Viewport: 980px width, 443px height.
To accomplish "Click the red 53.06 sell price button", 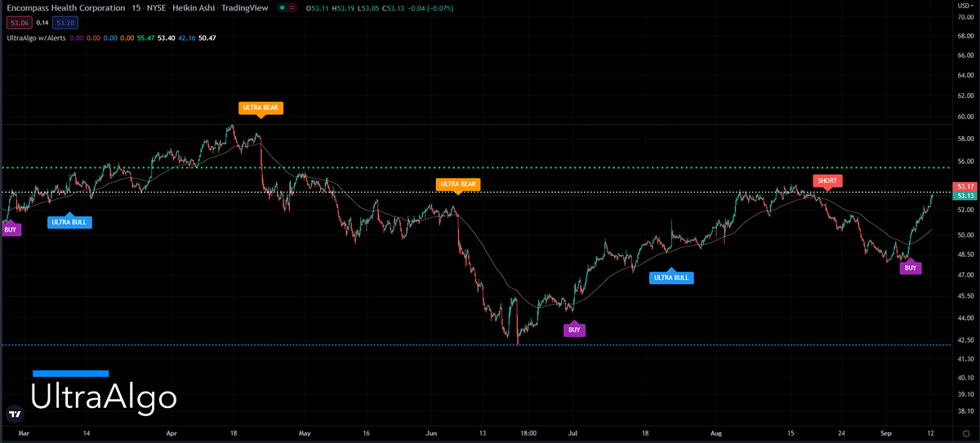I will click(18, 23).
